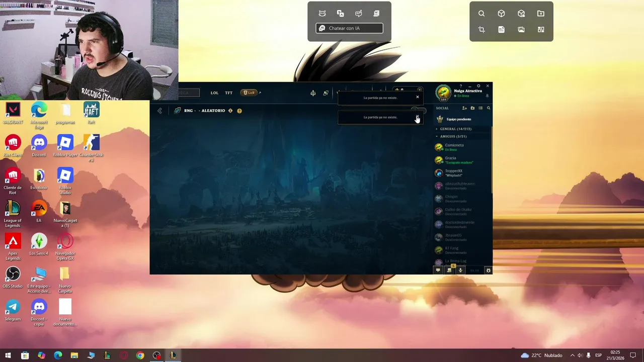Select offline friend Culito de Otaku
Viewport: 644px width, 362px height.
(463, 212)
